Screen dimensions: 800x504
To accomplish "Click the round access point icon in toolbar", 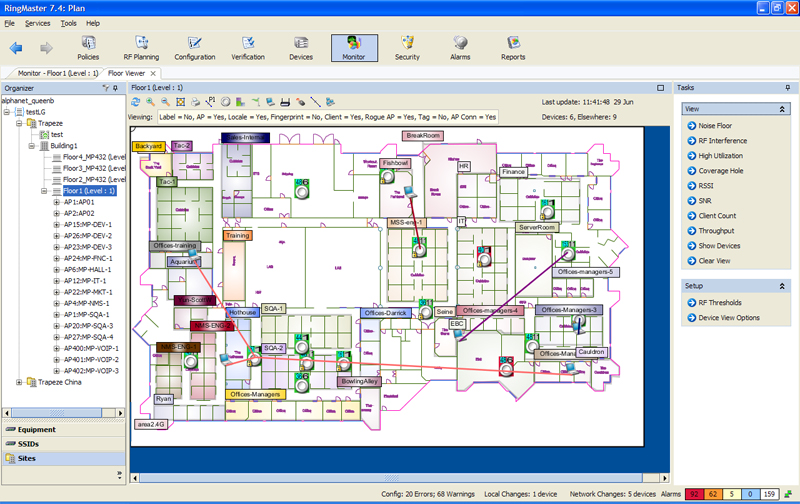I will pos(226,102).
